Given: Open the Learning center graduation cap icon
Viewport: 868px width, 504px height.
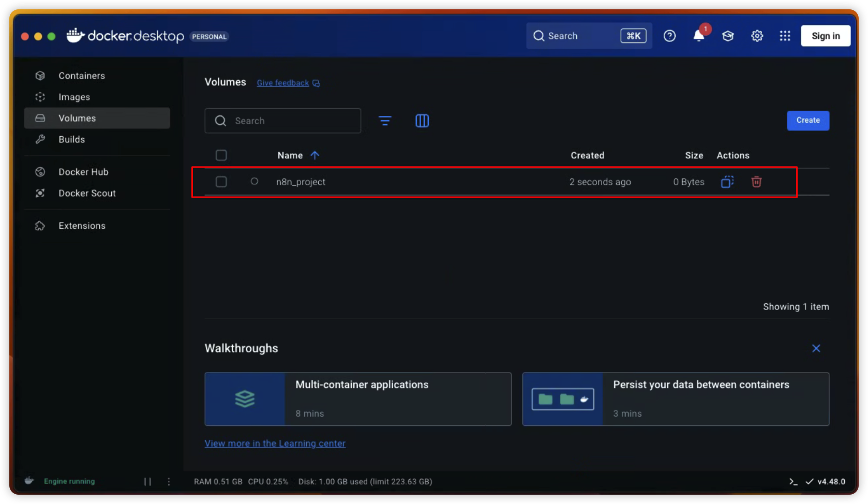Looking at the screenshot, I should (728, 36).
